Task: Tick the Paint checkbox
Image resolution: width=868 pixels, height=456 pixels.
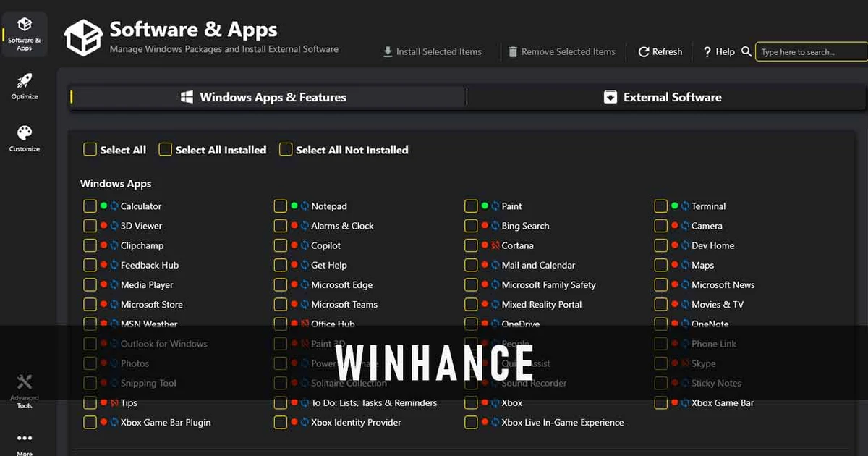Action: click(x=471, y=206)
